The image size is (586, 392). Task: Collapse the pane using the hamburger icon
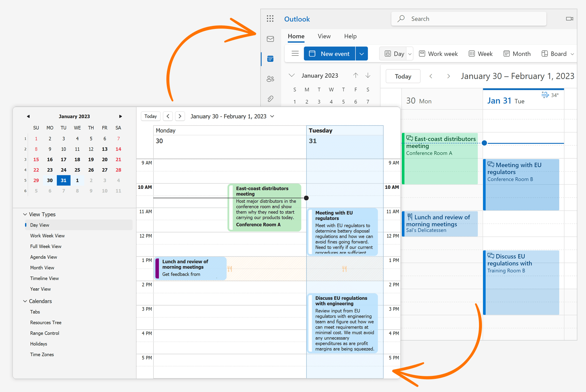[295, 53]
